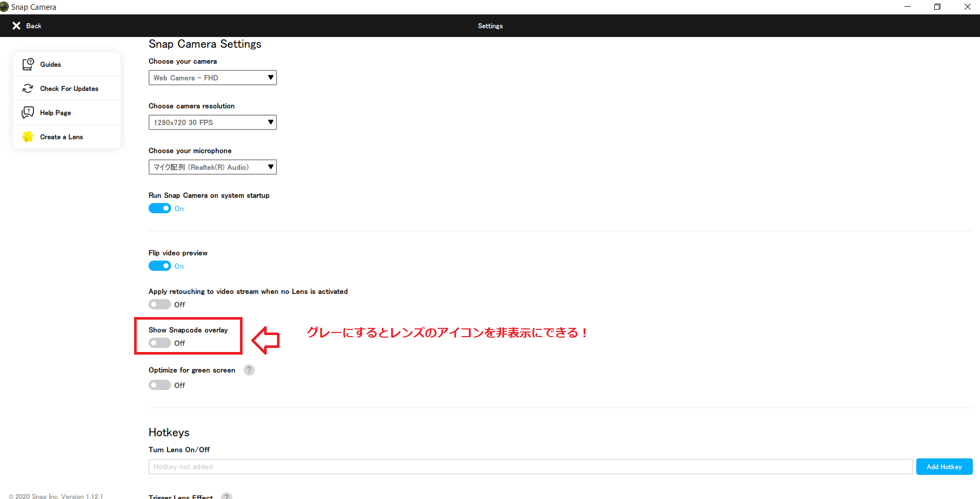Click the Check For Updates refresh icon

click(x=28, y=88)
